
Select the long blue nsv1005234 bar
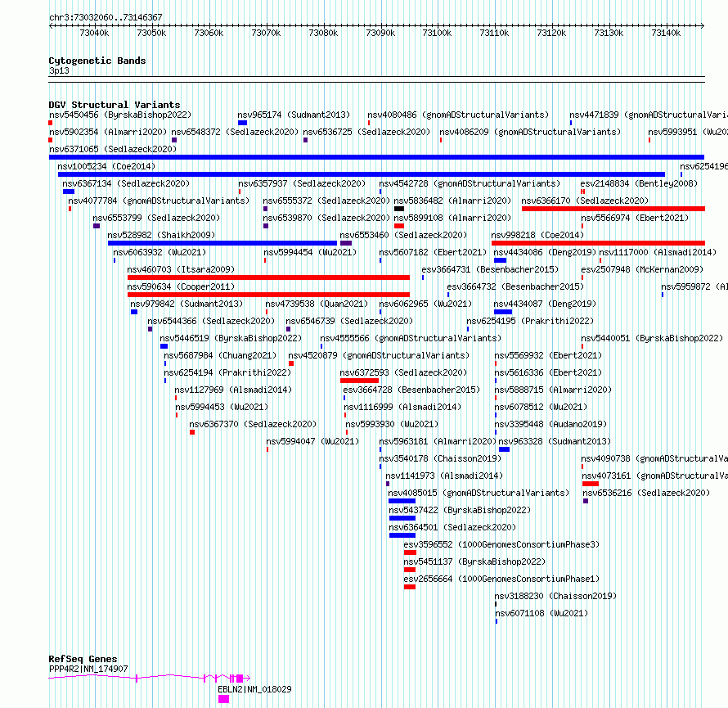(362, 174)
